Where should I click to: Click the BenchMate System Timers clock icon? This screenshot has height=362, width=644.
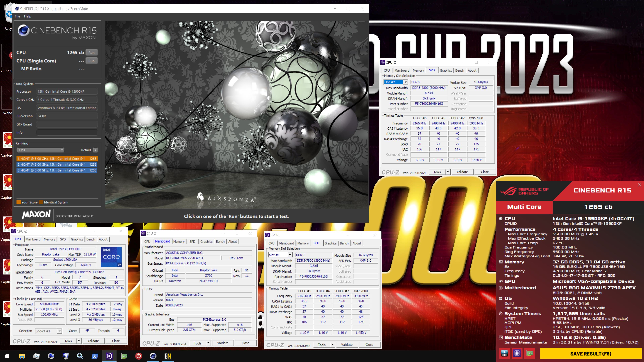pos(500,314)
